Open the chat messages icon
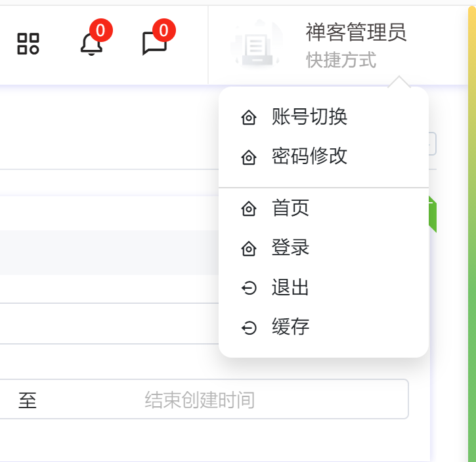 pos(154,44)
